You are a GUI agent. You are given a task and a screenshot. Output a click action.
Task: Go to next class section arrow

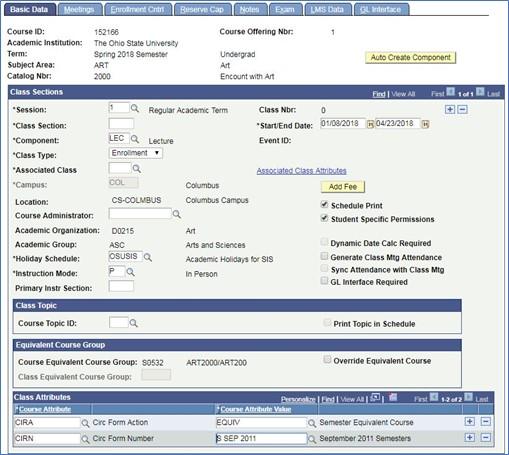pyautogui.click(x=480, y=91)
